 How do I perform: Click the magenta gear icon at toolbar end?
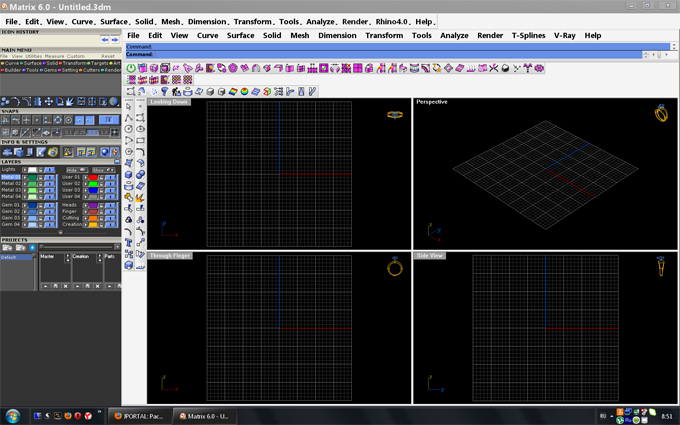pos(539,68)
